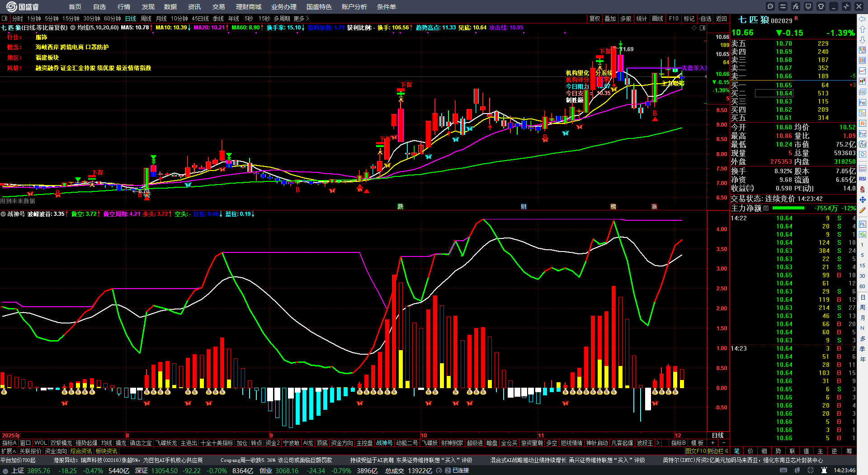Click the 七匹狼 stock name header
The height and width of the screenshot is (475, 868).
click(x=753, y=20)
